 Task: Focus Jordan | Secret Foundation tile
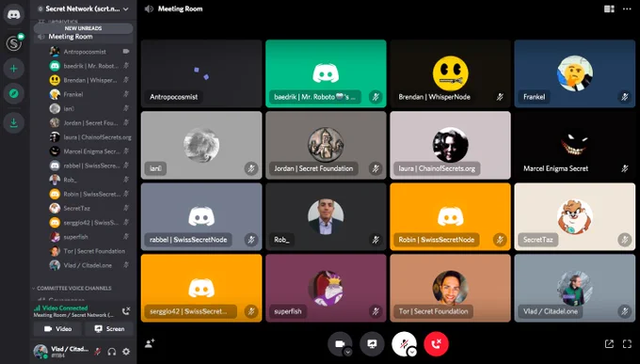(326, 145)
